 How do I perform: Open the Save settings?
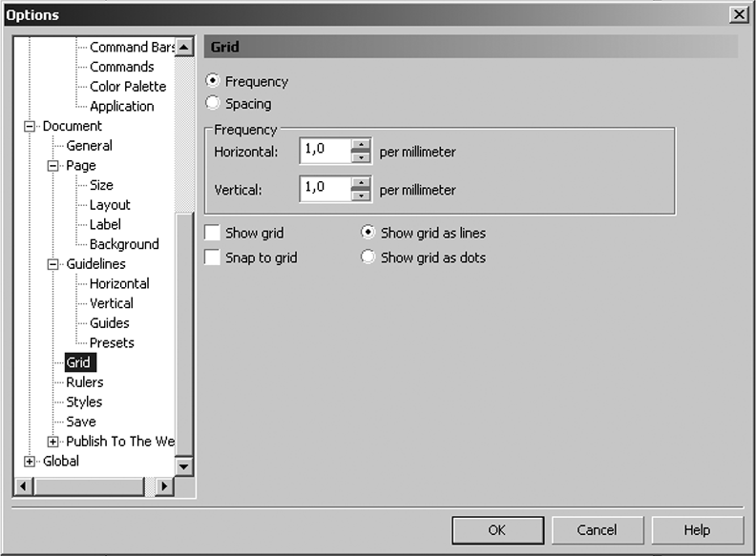point(81,422)
